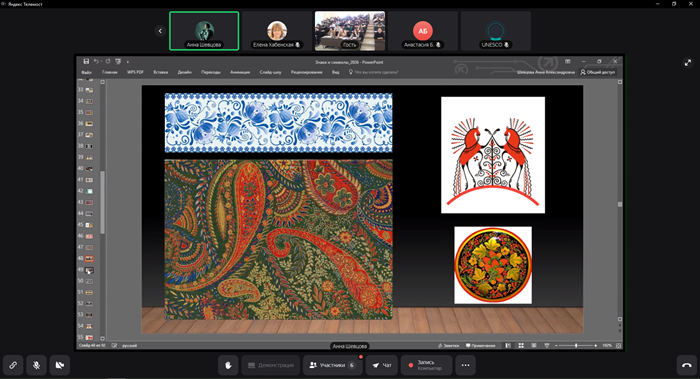
Task: Click the red Mezen horses image
Action: (x=493, y=155)
